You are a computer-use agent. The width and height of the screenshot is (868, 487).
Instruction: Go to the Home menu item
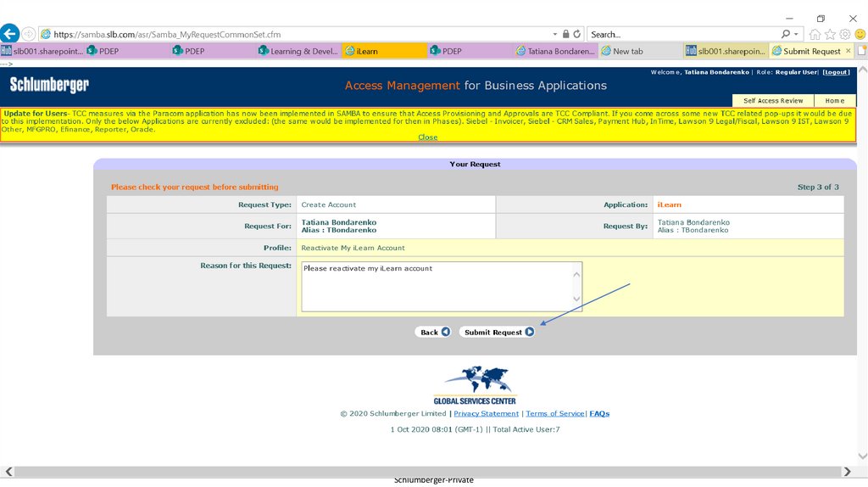pyautogui.click(x=835, y=100)
